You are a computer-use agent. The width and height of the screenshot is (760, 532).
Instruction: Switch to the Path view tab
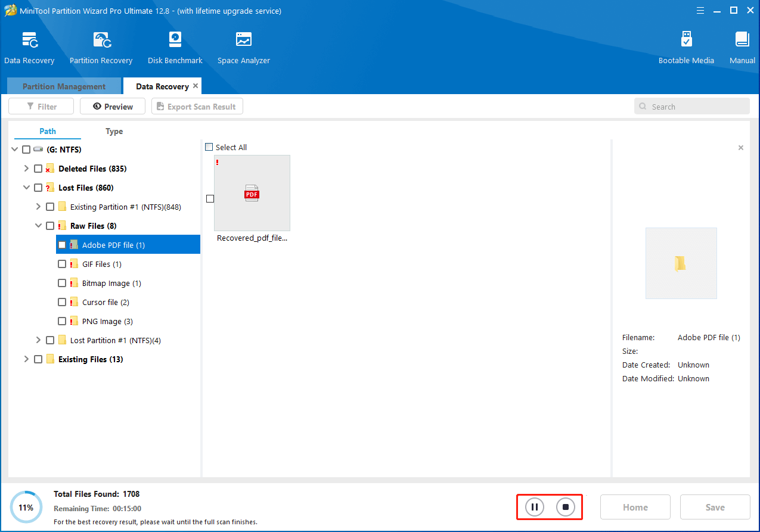tap(48, 131)
